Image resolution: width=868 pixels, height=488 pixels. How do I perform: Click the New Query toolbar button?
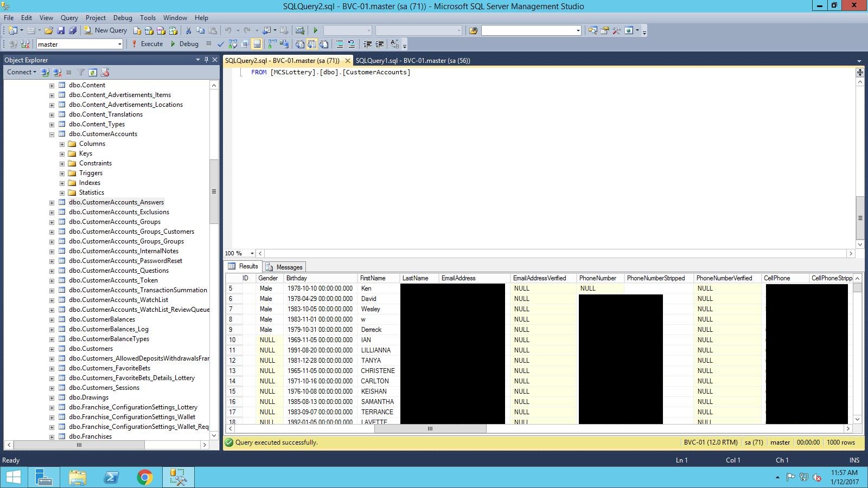point(106,30)
